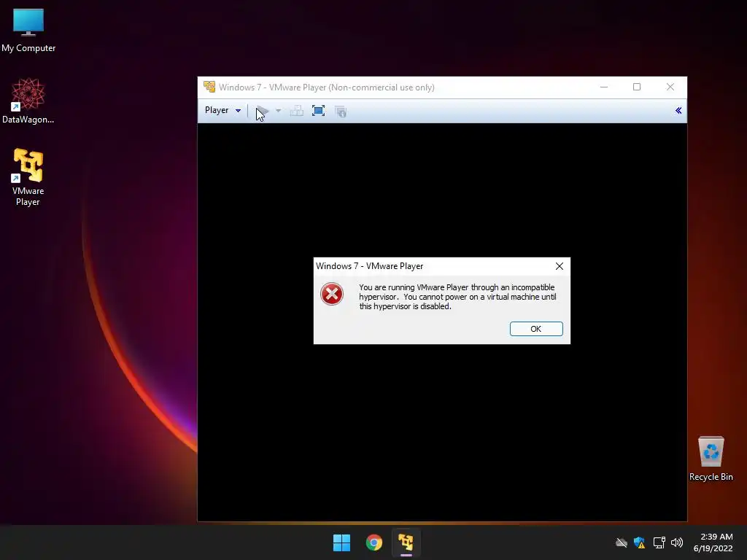Screen dimensions: 747x560
Task: Click the volume speaker tray icon
Action: 677,542
